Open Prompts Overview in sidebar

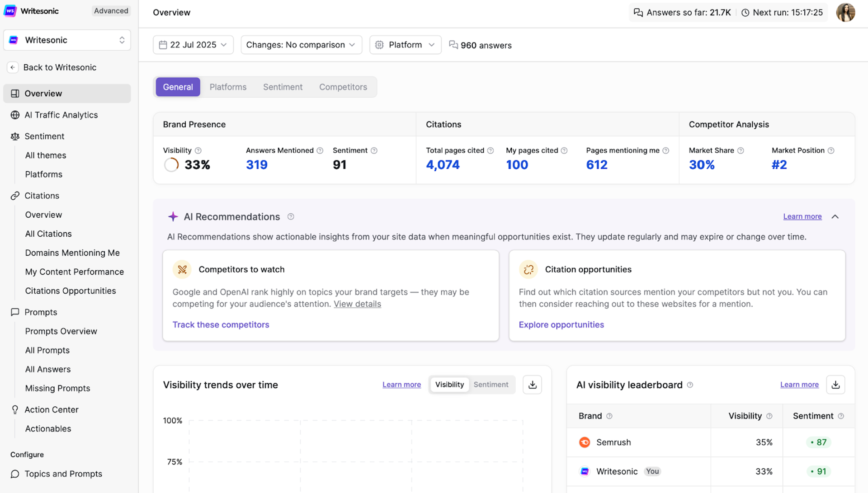[x=61, y=331]
